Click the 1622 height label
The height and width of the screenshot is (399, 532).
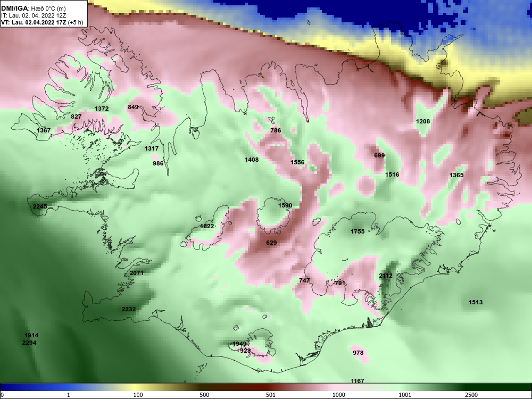[207, 226]
